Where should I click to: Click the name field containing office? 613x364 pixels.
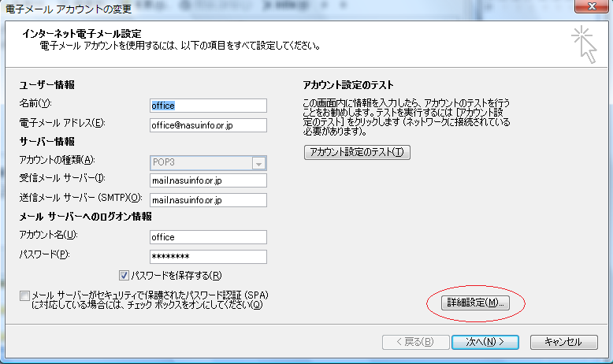[208, 106]
